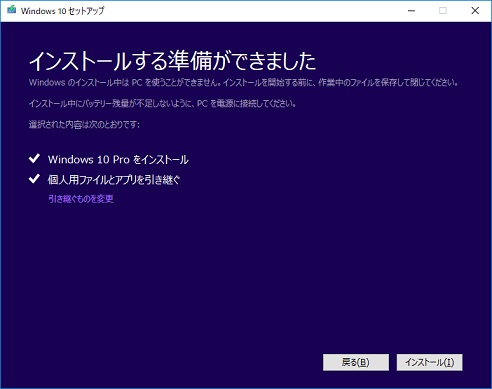492x389 pixels.
Task: Click the word Windows starting the first description line
Action: (x=47, y=82)
